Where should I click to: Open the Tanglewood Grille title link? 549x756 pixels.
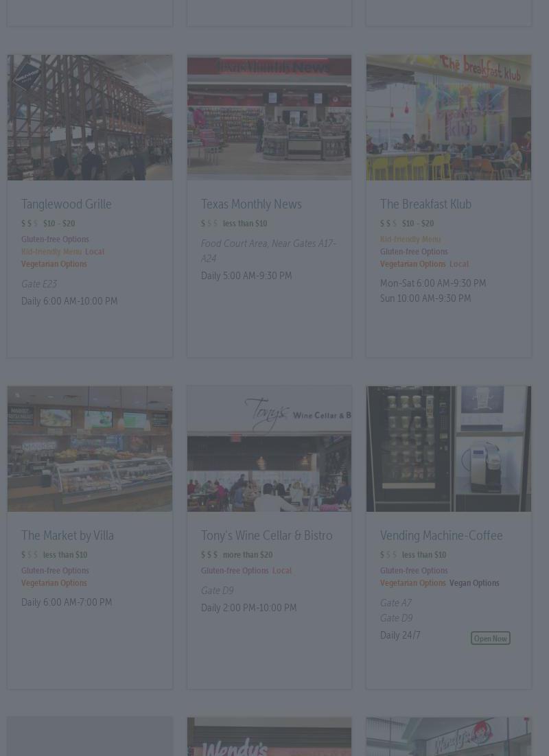pos(67,204)
